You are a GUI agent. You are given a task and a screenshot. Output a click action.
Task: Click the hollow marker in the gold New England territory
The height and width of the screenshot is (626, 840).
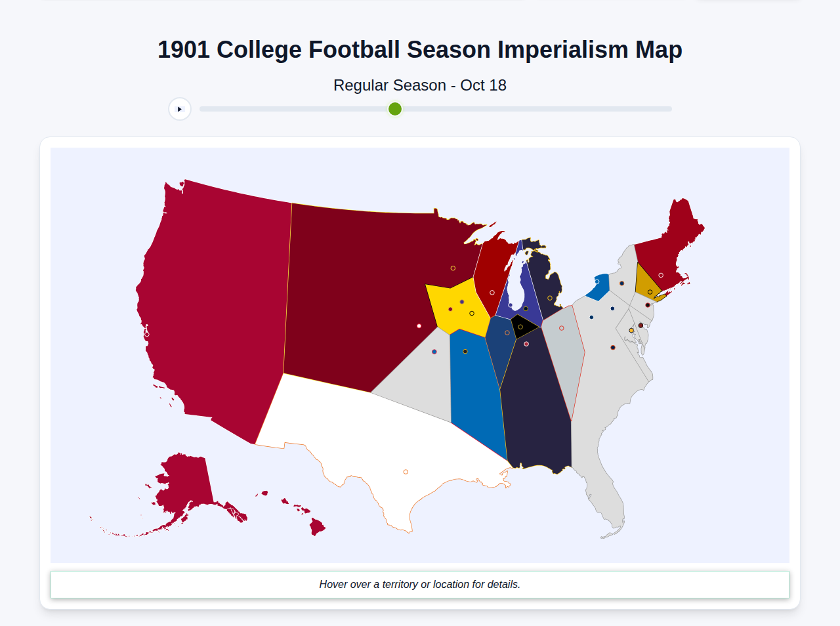(x=650, y=292)
